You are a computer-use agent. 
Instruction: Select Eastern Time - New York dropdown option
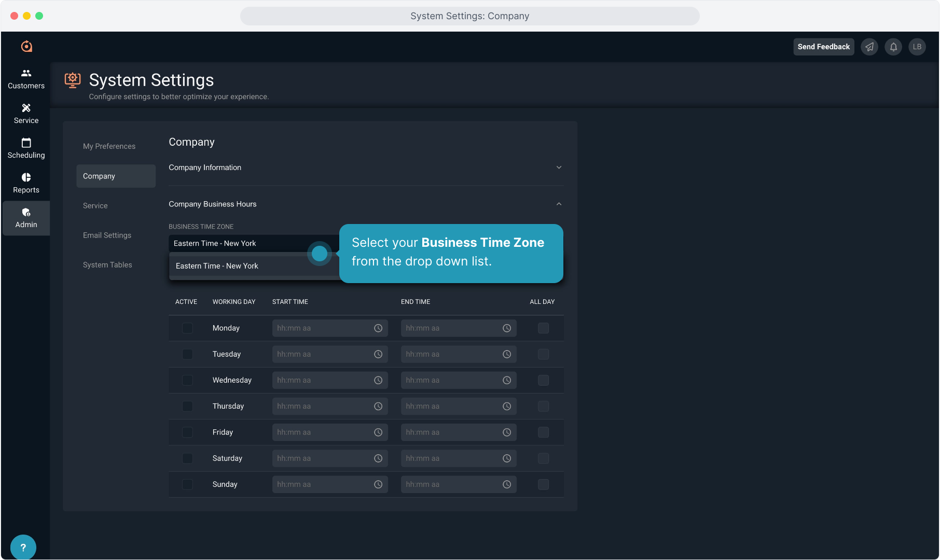point(217,266)
